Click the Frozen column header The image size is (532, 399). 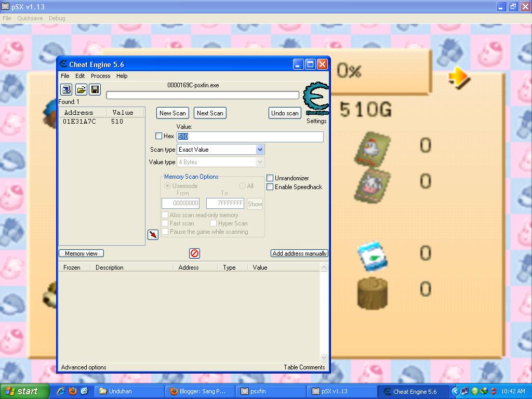pyautogui.click(x=74, y=268)
